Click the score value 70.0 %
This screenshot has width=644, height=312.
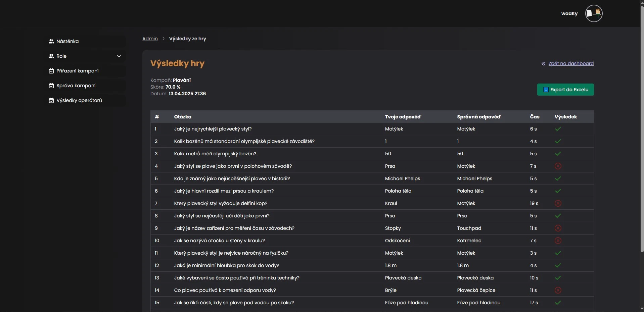point(173,87)
